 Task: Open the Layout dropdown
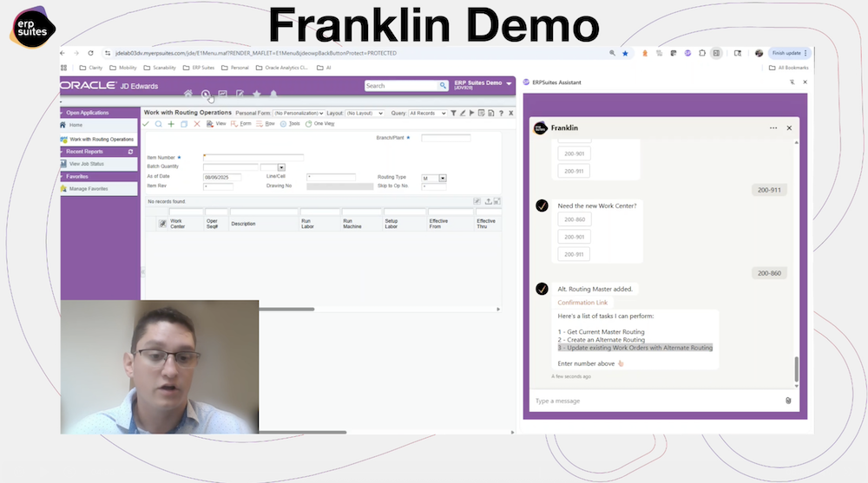[365, 114]
